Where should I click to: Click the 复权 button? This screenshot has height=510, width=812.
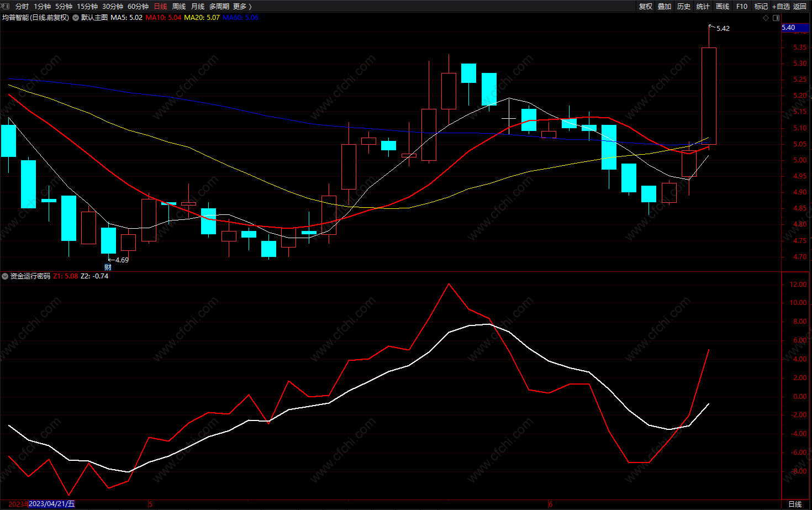(x=646, y=7)
